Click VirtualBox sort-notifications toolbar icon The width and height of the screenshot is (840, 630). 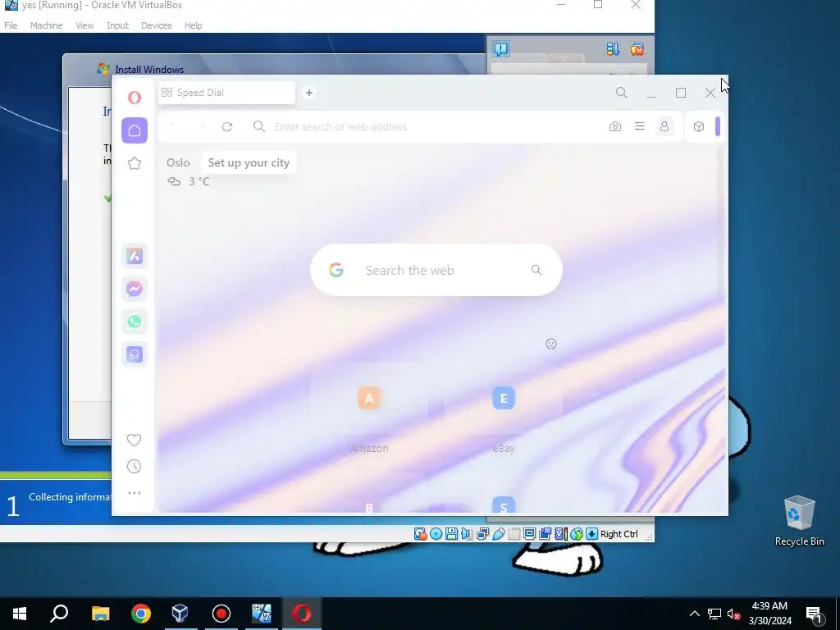click(613, 49)
